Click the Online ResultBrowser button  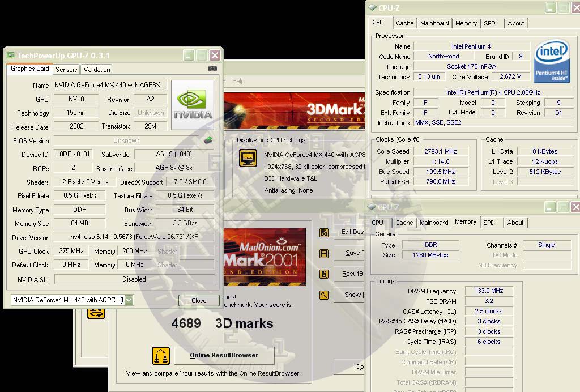[x=224, y=355]
